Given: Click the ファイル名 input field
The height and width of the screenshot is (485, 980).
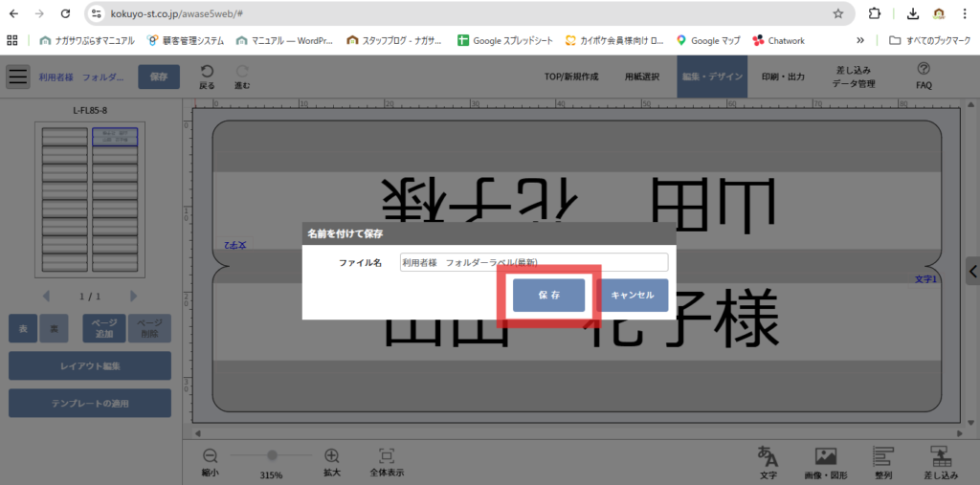Looking at the screenshot, I should coord(533,262).
